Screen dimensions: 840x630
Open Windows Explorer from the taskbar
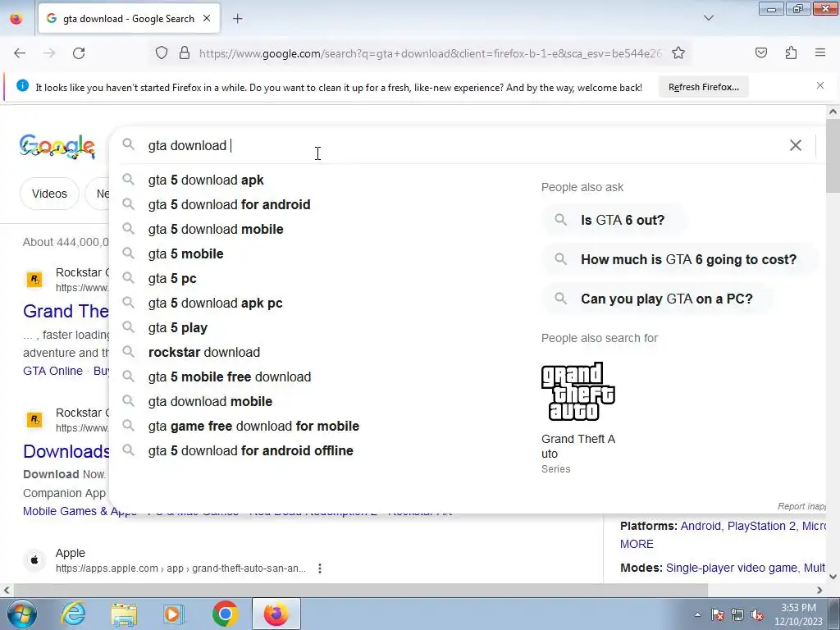124,614
